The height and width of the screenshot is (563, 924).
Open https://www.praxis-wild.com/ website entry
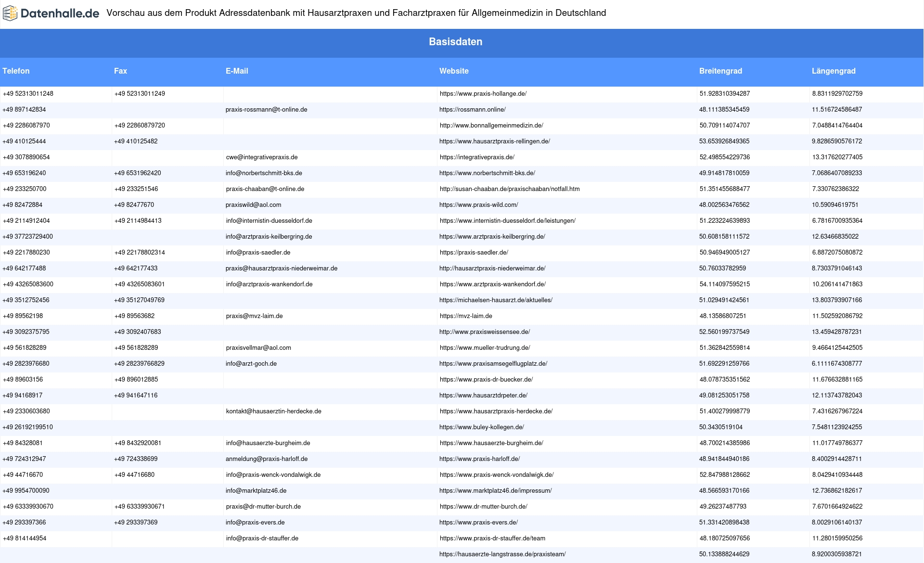(479, 205)
